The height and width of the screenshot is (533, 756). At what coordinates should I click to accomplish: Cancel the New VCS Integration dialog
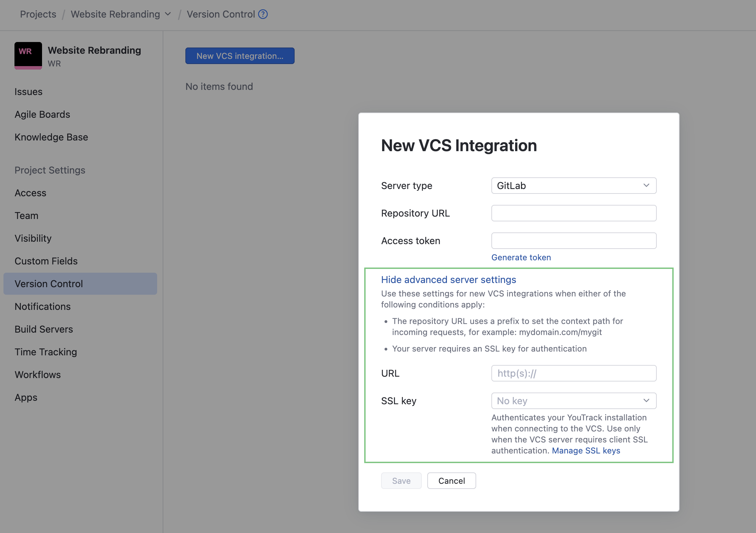click(x=451, y=481)
